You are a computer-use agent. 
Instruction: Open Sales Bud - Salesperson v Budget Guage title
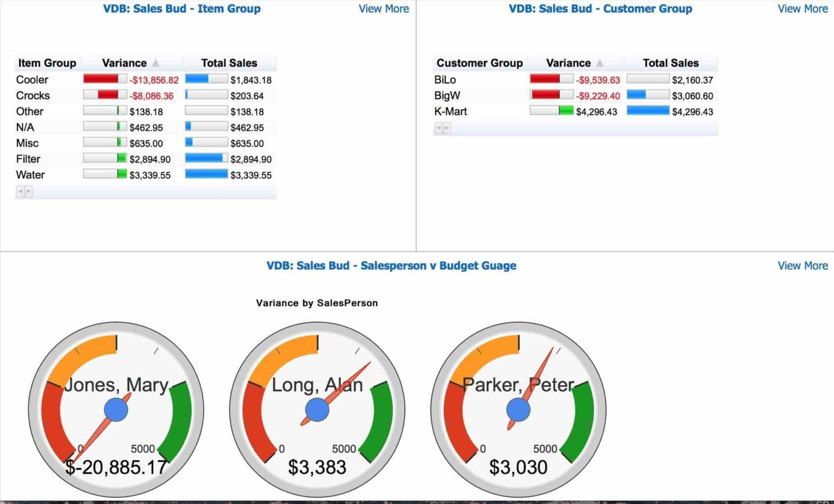(391, 266)
